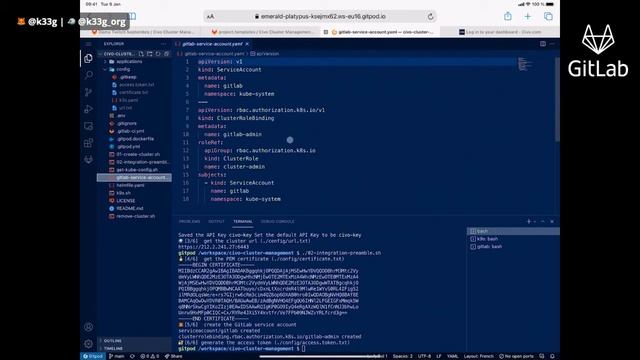Click the main branch in status bar
The height and width of the screenshot is (360, 640).
click(117, 356)
